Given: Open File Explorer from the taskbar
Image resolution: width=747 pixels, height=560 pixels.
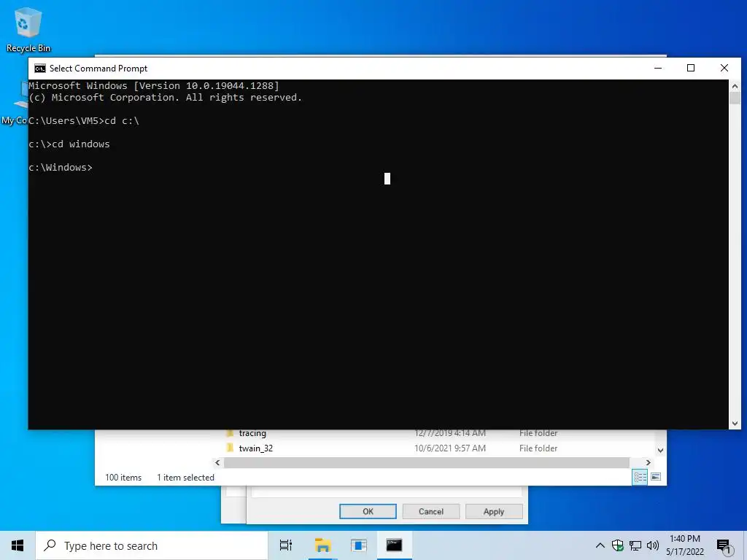Looking at the screenshot, I should pyautogui.click(x=323, y=545).
